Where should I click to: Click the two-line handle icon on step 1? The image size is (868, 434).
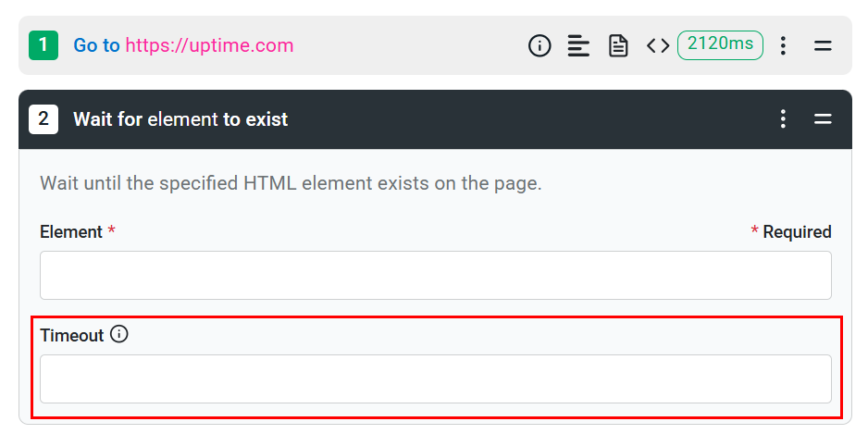click(x=823, y=45)
